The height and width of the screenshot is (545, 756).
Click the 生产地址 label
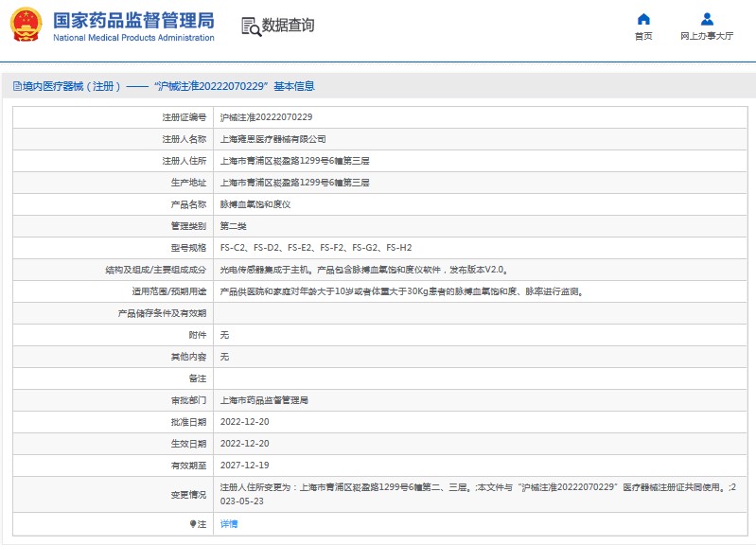coord(188,183)
